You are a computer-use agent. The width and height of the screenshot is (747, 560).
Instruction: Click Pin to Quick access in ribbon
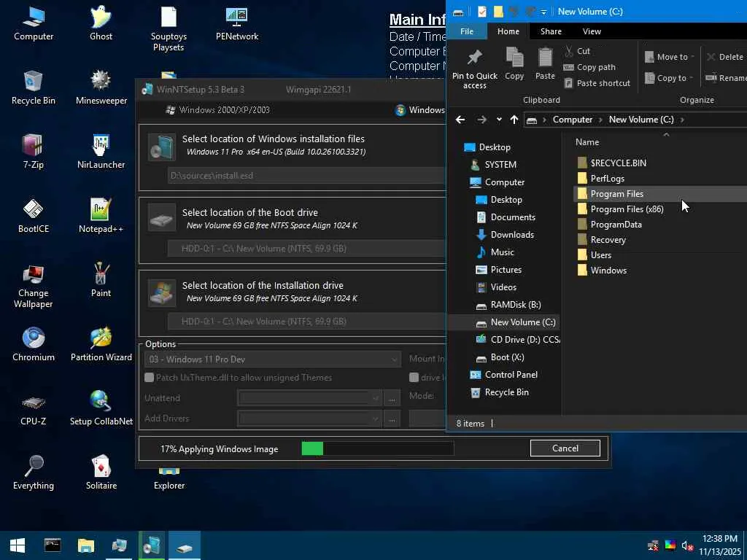(x=474, y=69)
